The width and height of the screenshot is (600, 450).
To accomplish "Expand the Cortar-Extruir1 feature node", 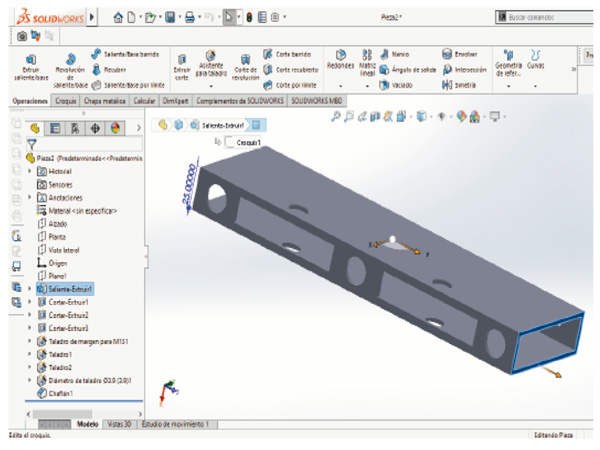I will (30, 302).
